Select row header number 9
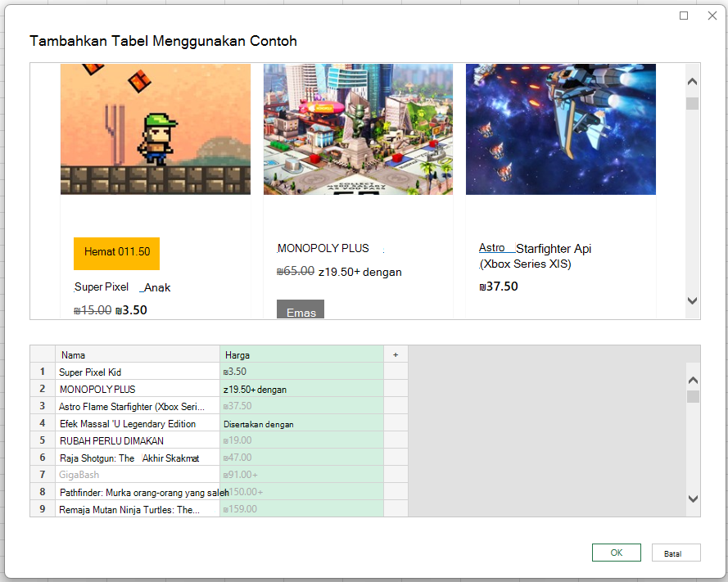 tap(43, 509)
